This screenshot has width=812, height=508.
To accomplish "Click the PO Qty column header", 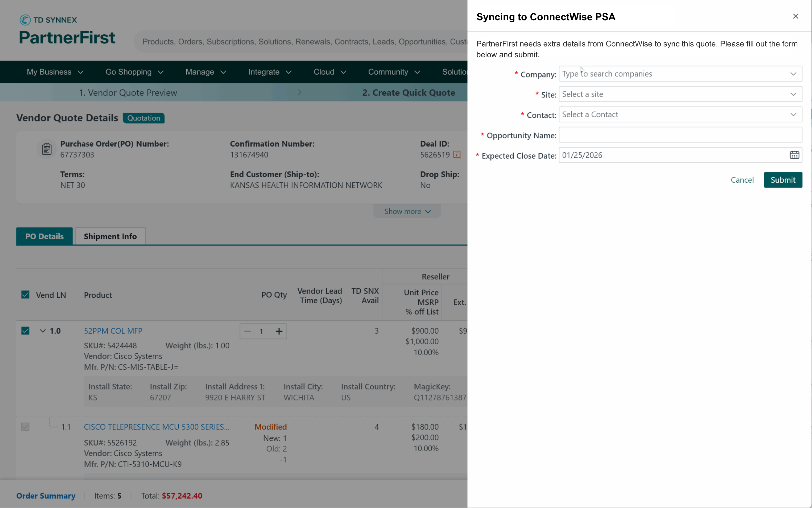I will click(x=274, y=295).
